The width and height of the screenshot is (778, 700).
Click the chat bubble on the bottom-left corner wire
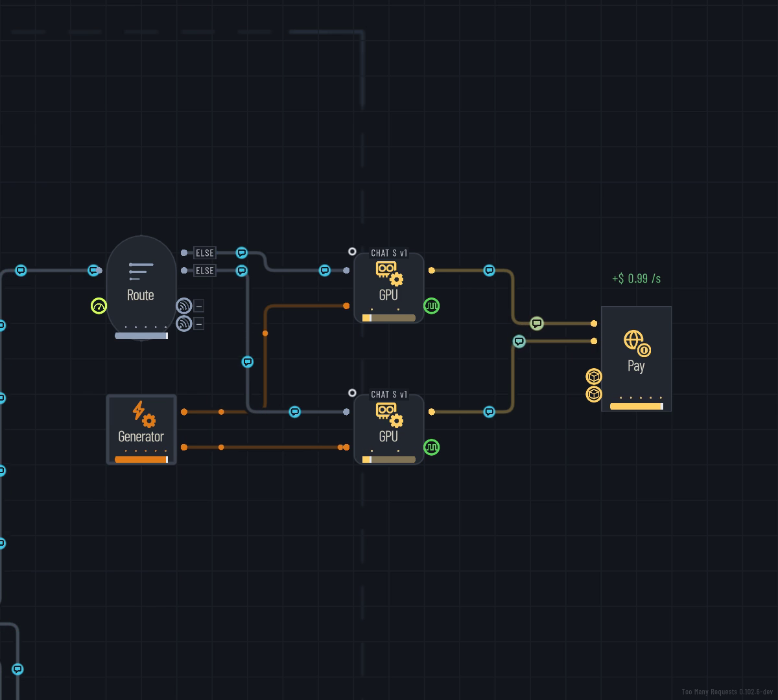(18, 669)
